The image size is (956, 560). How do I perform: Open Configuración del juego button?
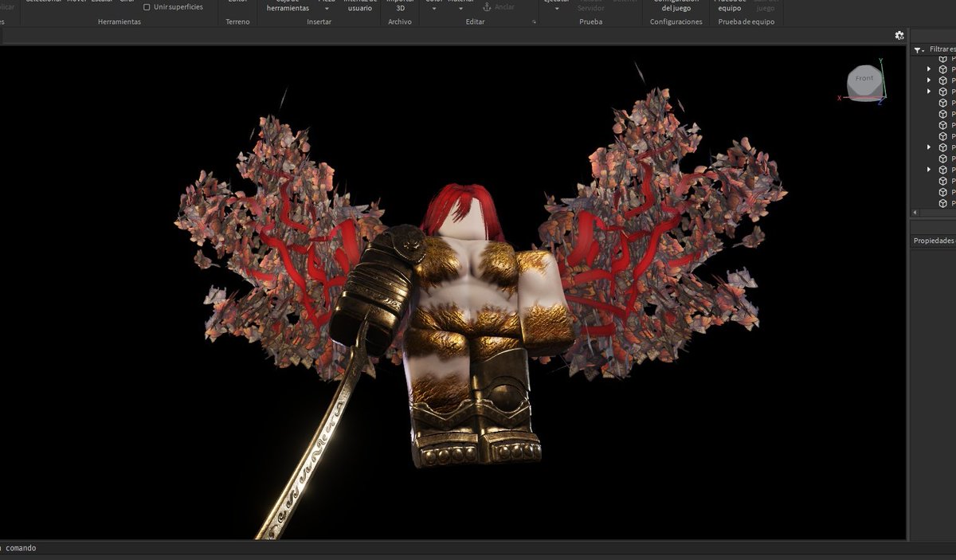(x=676, y=6)
